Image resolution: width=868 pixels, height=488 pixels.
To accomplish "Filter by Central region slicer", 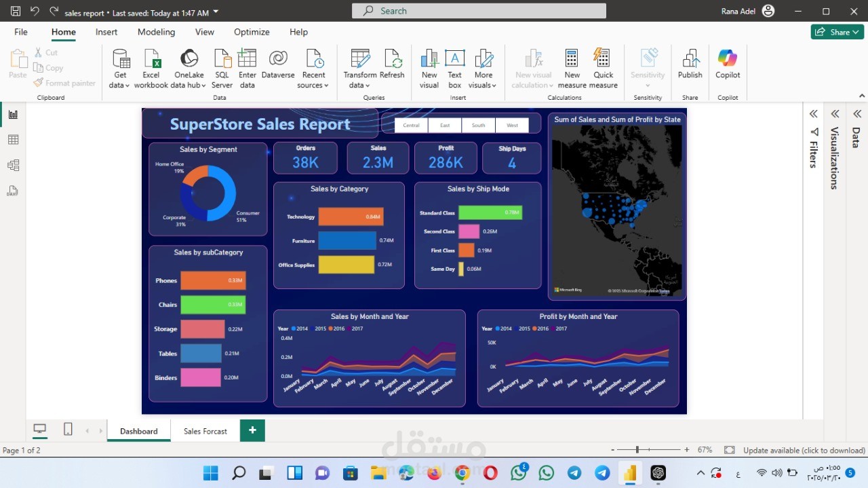I will 411,125.
